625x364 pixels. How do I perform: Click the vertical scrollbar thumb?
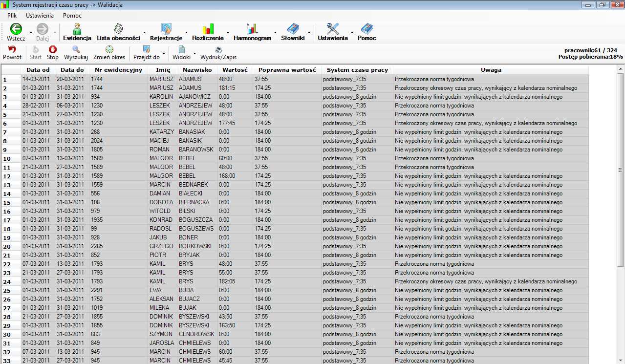click(x=621, y=170)
